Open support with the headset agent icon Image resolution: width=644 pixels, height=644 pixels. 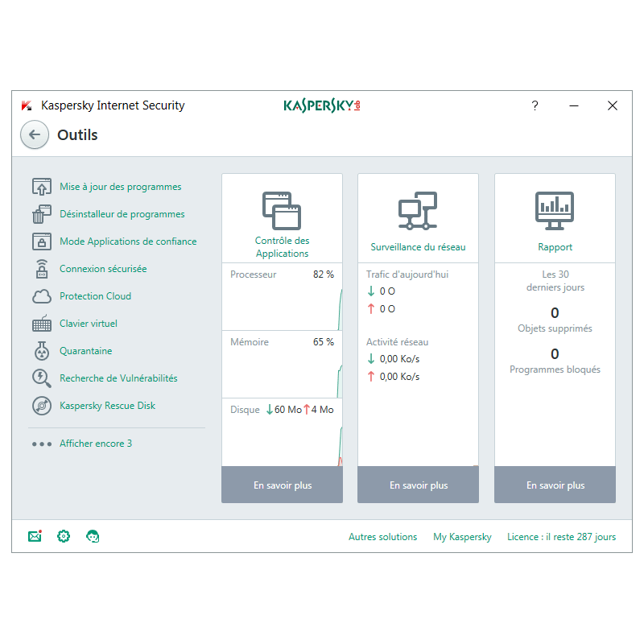(x=93, y=536)
